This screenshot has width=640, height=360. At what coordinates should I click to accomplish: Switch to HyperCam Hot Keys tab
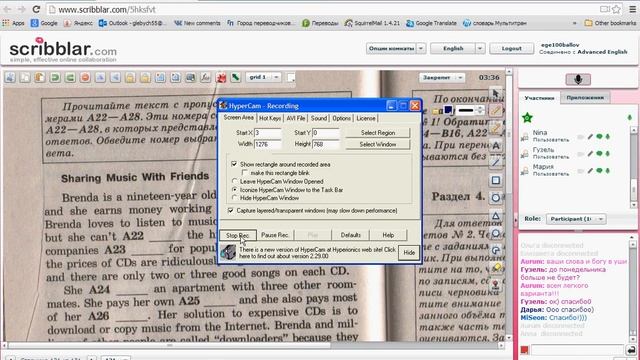(x=270, y=118)
